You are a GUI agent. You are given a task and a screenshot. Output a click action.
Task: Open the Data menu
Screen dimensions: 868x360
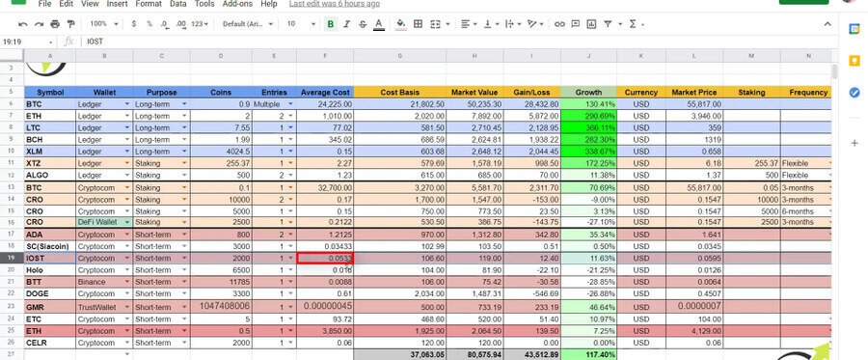point(177,4)
